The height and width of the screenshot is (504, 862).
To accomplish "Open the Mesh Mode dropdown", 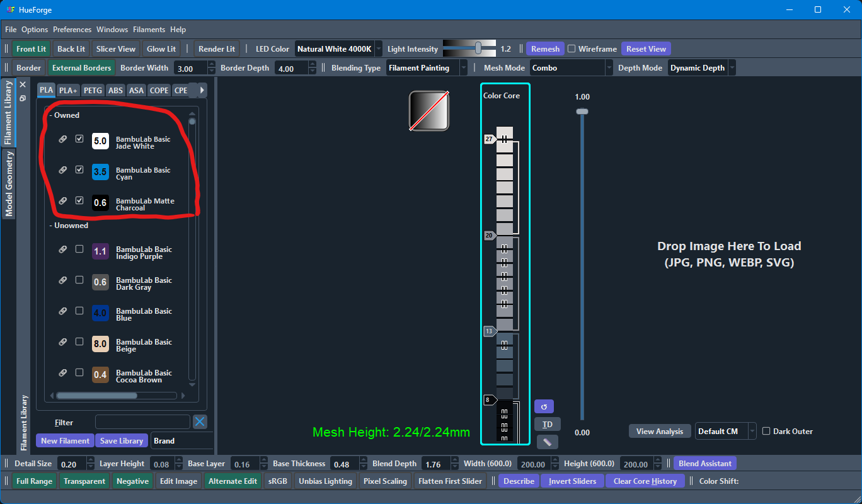I will click(x=571, y=67).
